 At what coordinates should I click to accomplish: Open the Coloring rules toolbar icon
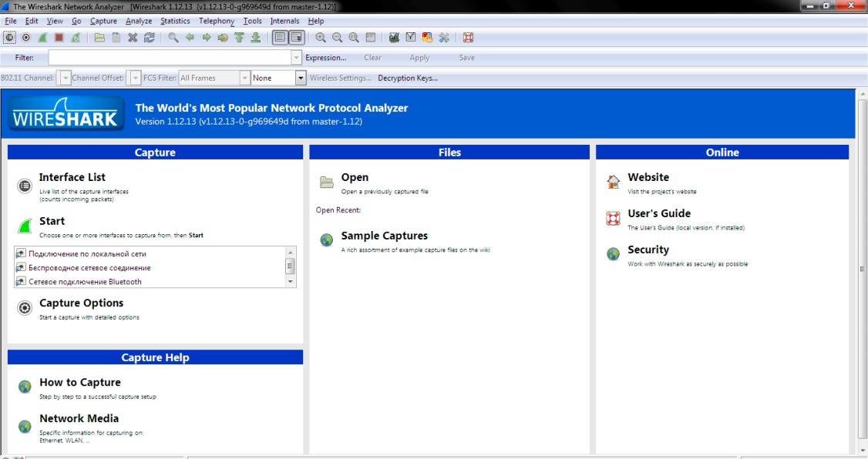coord(427,38)
